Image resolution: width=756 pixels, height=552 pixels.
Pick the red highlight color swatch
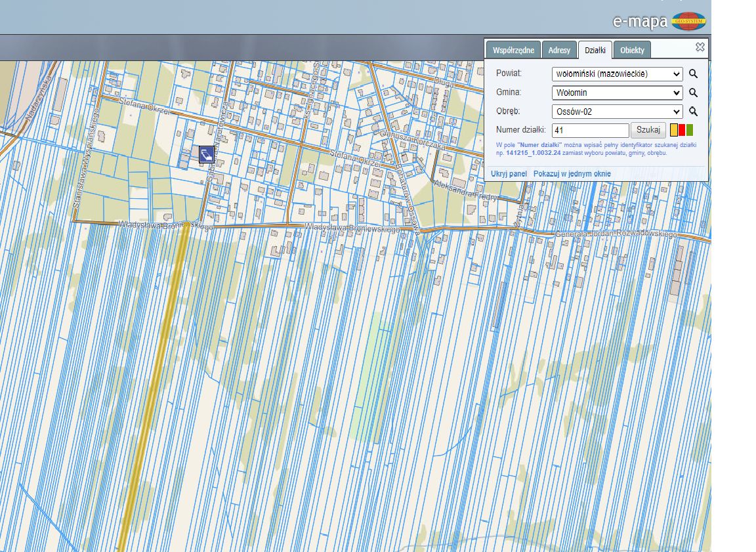(x=682, y=130)
